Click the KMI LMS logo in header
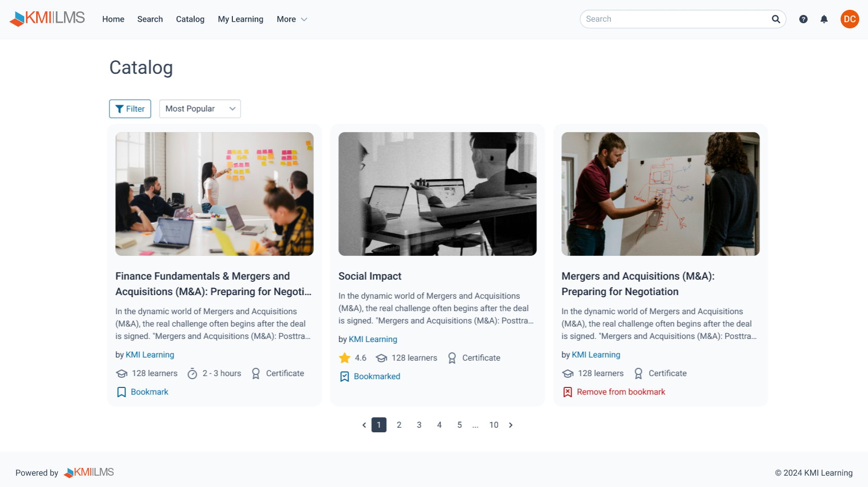The height and width of the screenshot is (487, 868). 47,19
